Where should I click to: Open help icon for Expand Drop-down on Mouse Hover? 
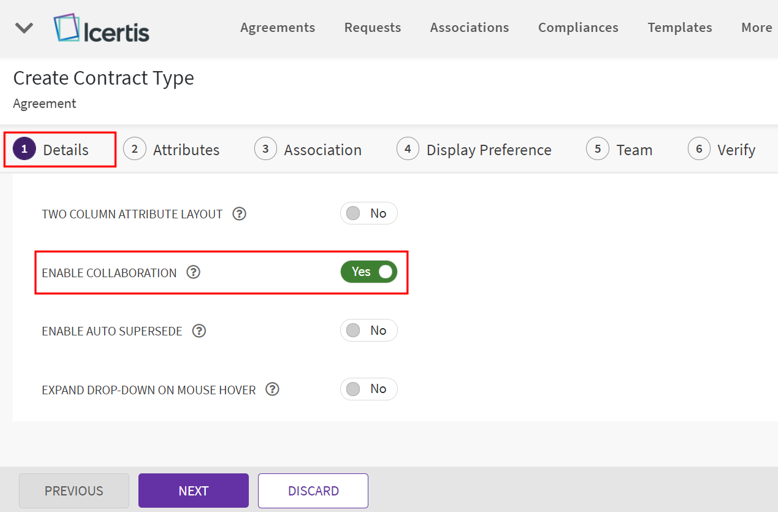(272, 389)
